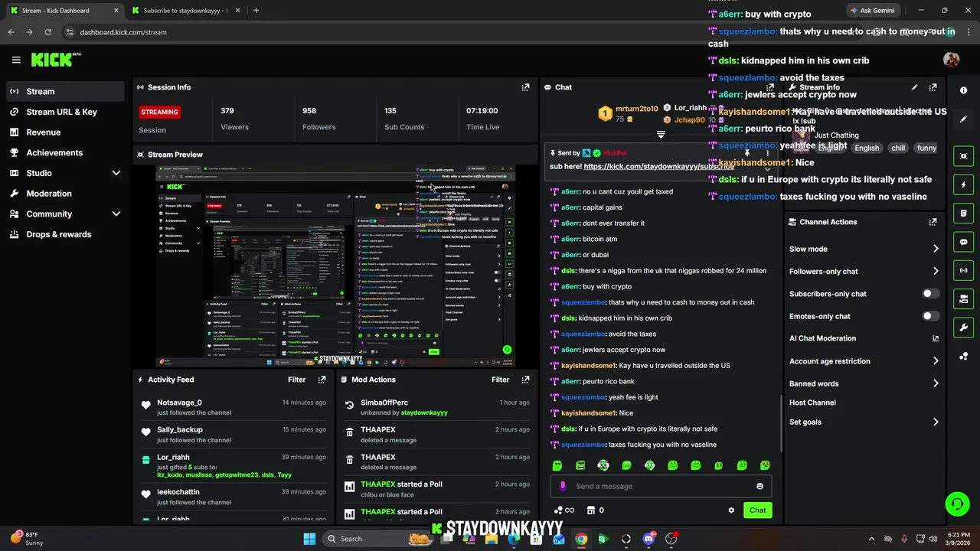Pop out the Mod Actions panel
The height and width of the screenshot is (551, 980).
tap(525, 380)
